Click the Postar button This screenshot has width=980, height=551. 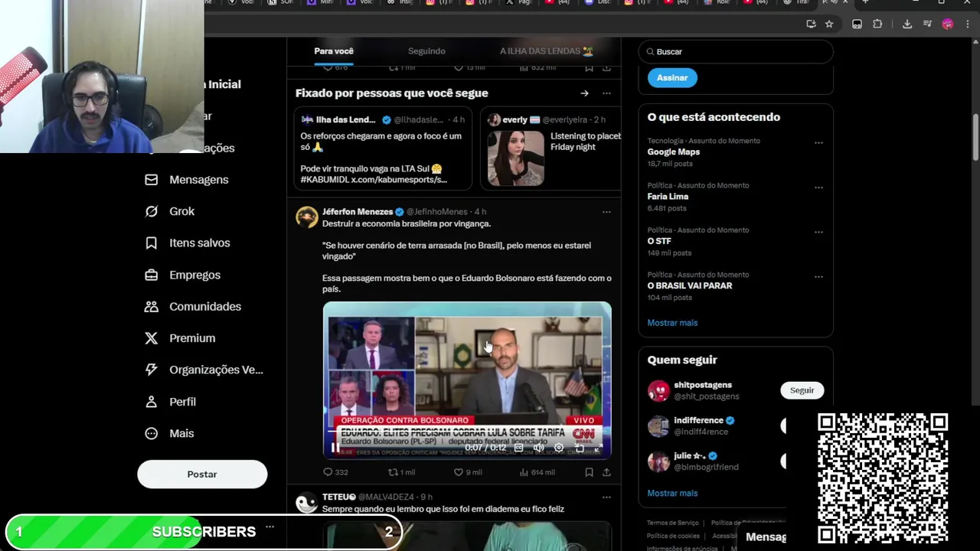202,474
